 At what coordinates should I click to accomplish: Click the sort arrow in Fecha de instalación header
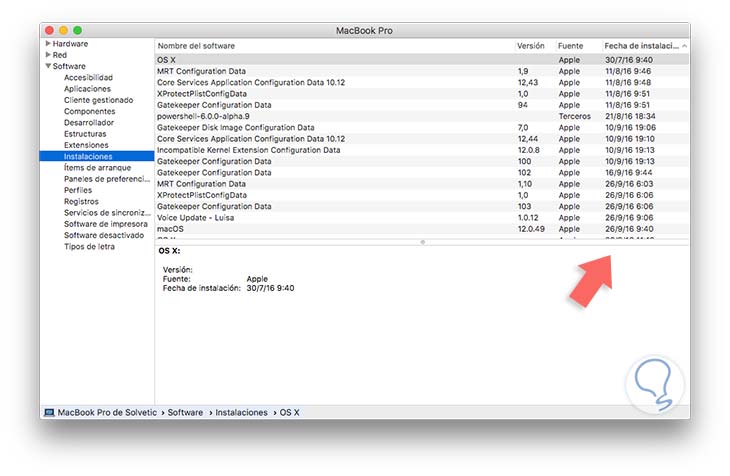click(x=684, y=46)
